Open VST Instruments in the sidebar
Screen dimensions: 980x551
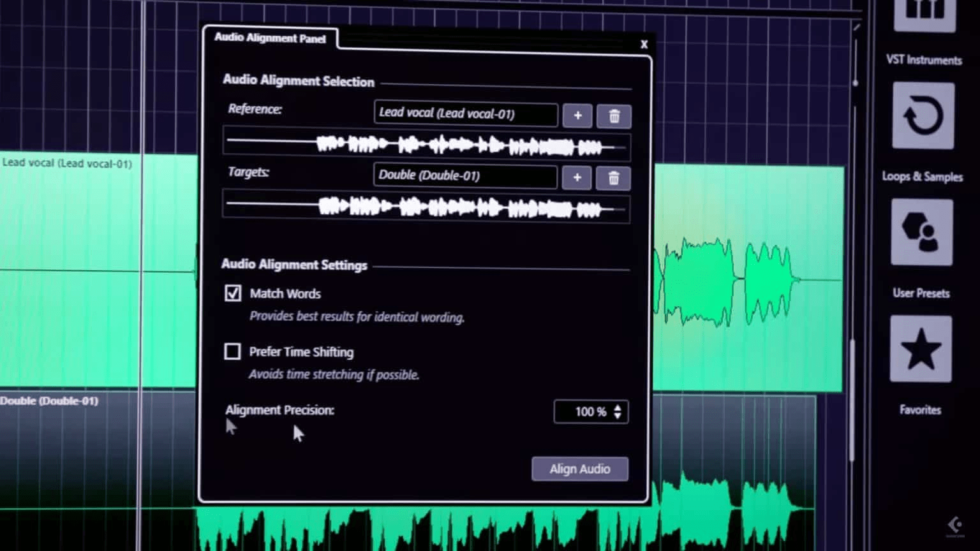pos(924,16)
